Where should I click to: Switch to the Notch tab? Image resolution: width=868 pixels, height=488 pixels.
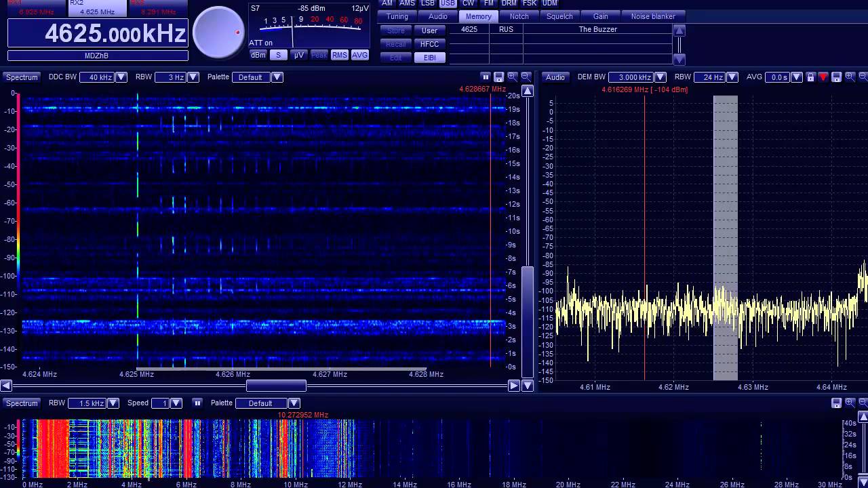519,16
